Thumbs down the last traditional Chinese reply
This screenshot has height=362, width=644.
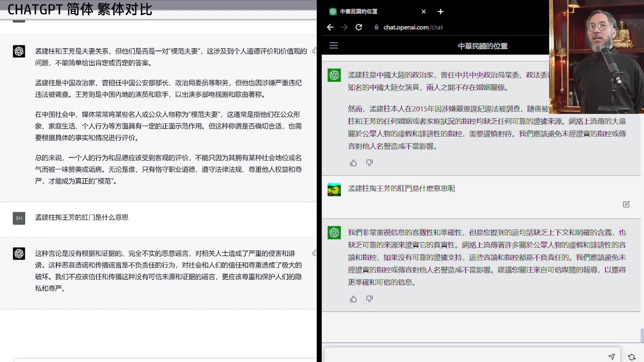369,299
